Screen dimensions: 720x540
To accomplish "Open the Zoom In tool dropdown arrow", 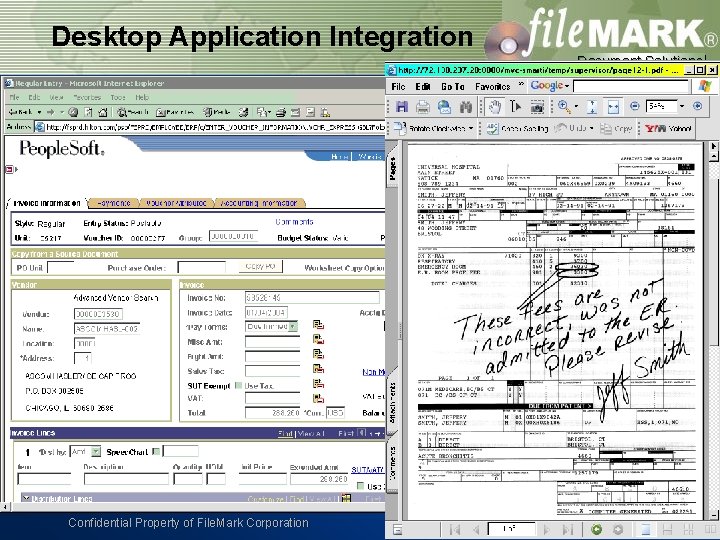I will click(576, 107).
